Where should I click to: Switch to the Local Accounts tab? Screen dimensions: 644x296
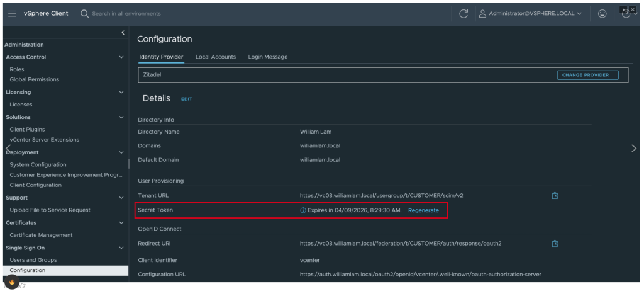point(216,57)
